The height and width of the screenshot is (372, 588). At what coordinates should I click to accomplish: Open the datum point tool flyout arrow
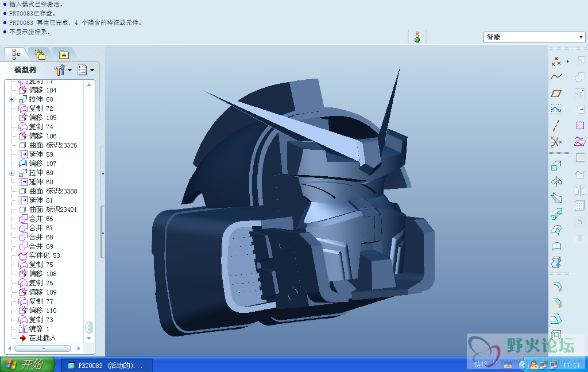(x=568, y=61)
